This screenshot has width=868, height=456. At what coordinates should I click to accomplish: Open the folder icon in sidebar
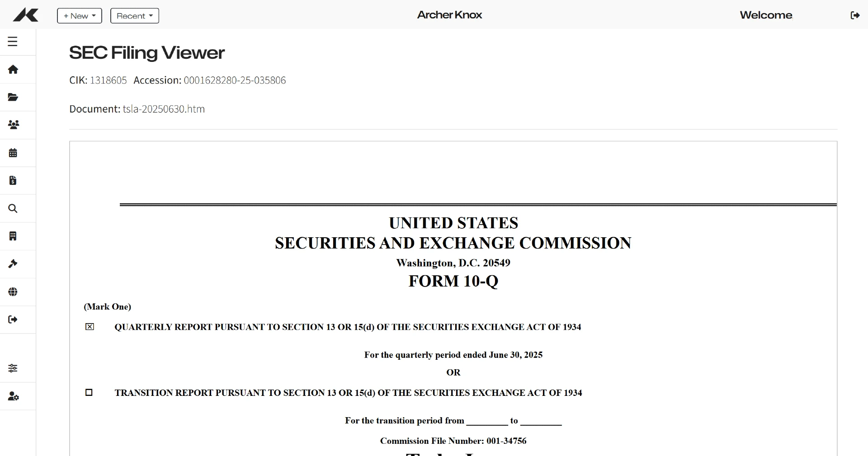pyautogui.click(x=13, y=97)
